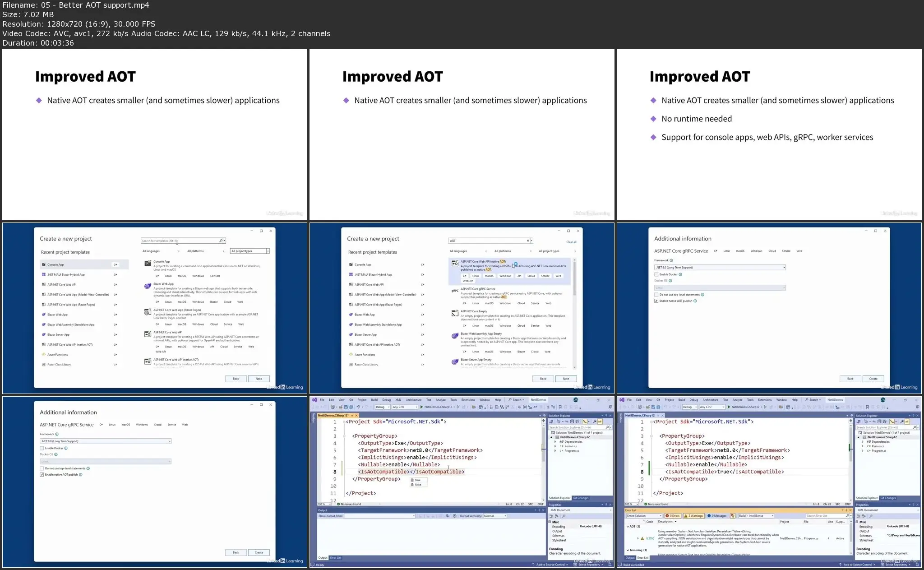Image resolution: width=924 pixels, height=570 pixels.
Task: Click Save All icon in Error List frame toolbar
Action: pyautogui.click(x=658, y=407)
